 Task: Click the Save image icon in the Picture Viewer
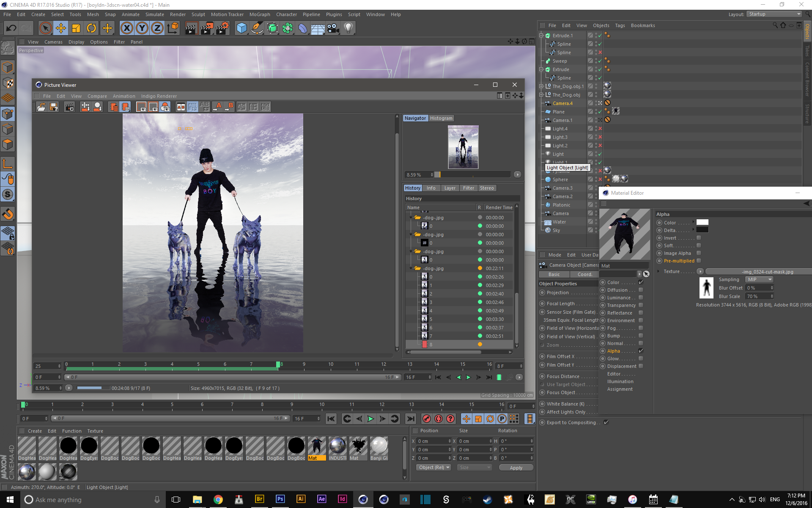coord(54,107)
